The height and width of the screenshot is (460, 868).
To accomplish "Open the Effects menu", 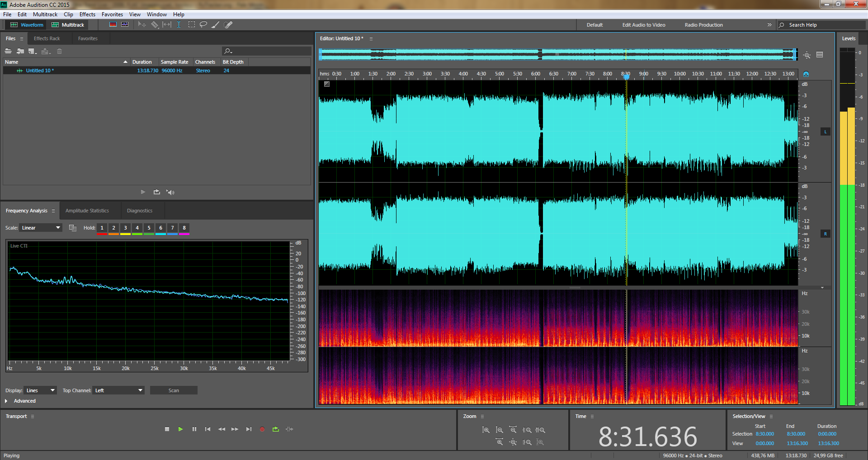I will point(87,14).
